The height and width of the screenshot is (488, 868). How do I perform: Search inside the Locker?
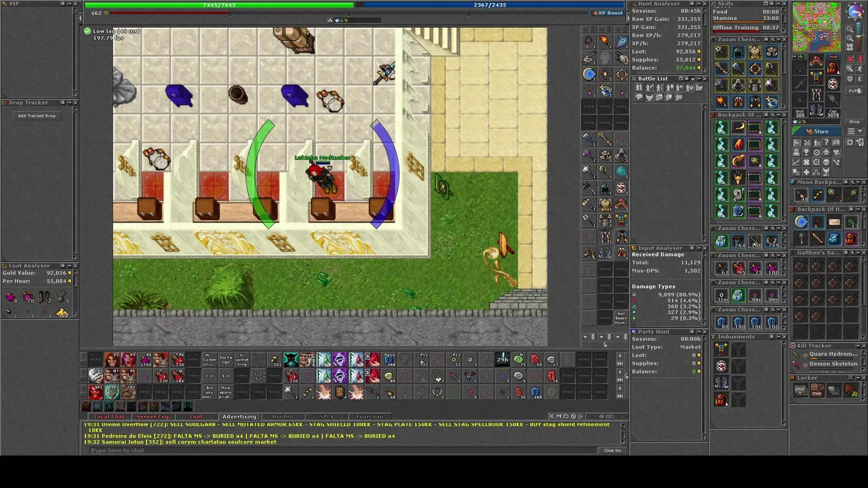tap(850, 378)
